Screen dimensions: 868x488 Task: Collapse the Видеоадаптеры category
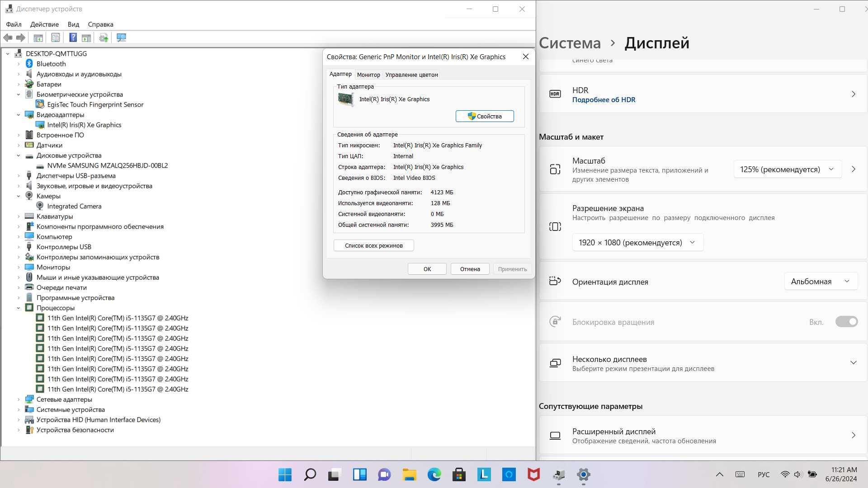pos(19,115)
